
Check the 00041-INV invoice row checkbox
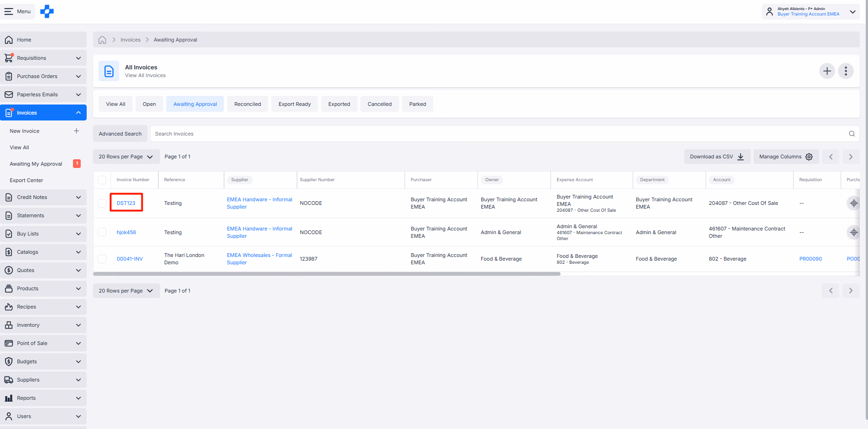[102, 259]
